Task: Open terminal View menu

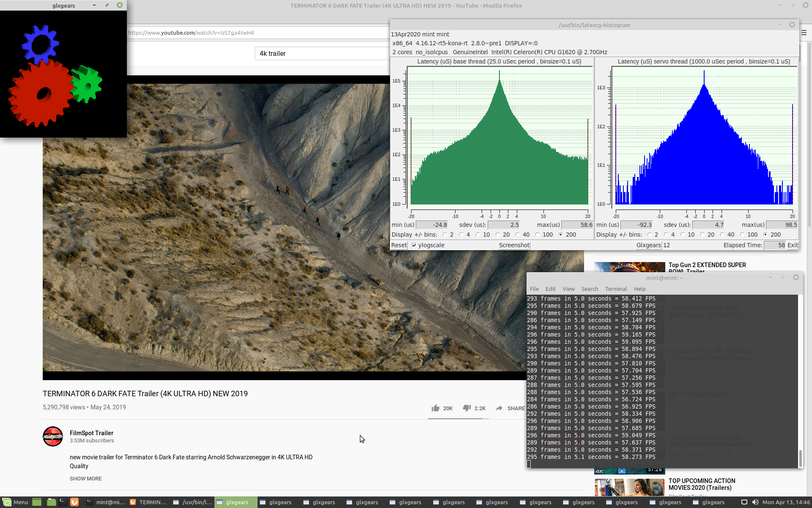Action: pos(568,289)
